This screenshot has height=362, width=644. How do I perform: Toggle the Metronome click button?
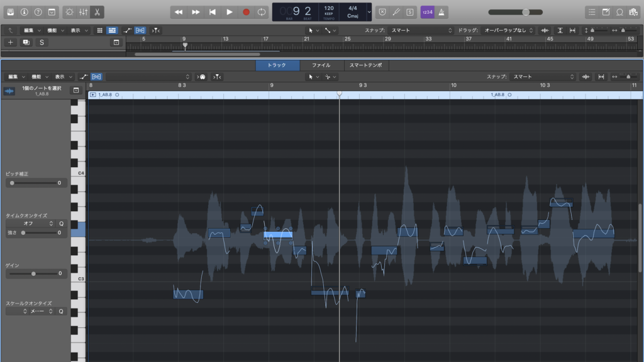441,12
